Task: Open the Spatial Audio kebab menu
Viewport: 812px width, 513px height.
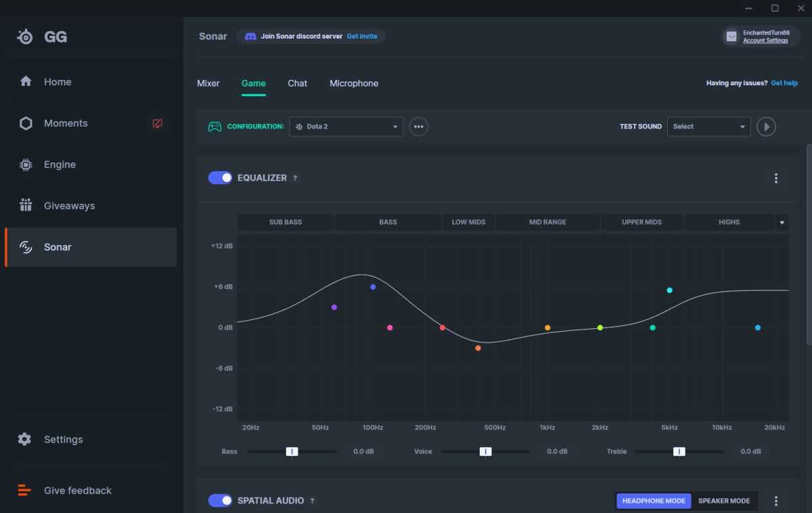Action: (776, 501)
